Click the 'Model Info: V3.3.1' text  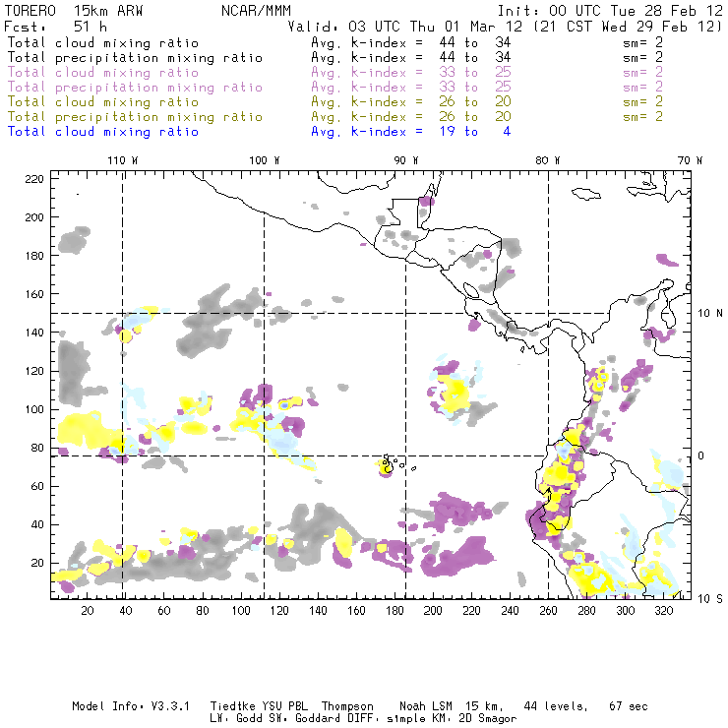pyautogui.click(x=131, y=706)
